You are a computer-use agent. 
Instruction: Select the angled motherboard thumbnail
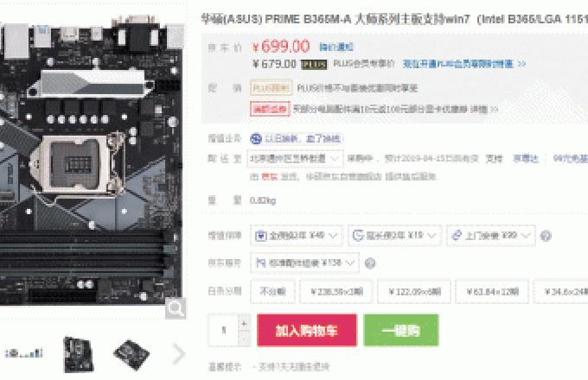(131, 355)
